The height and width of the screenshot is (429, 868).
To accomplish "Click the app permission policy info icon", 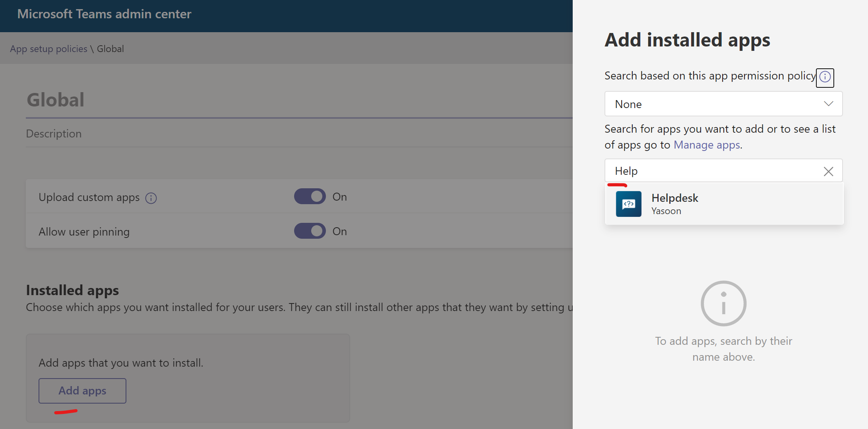I will (x=825, y=77).
